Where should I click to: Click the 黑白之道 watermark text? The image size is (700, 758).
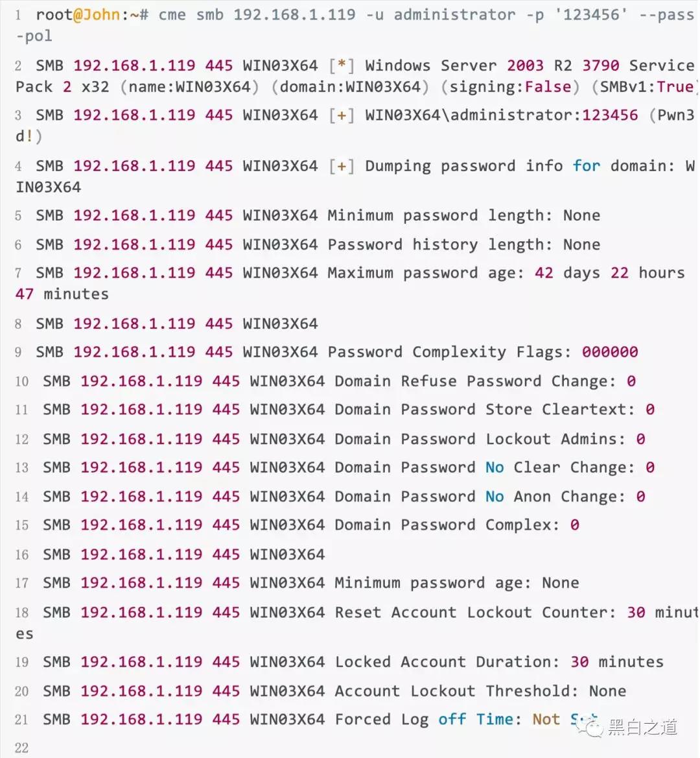click(x=642, y=727)
